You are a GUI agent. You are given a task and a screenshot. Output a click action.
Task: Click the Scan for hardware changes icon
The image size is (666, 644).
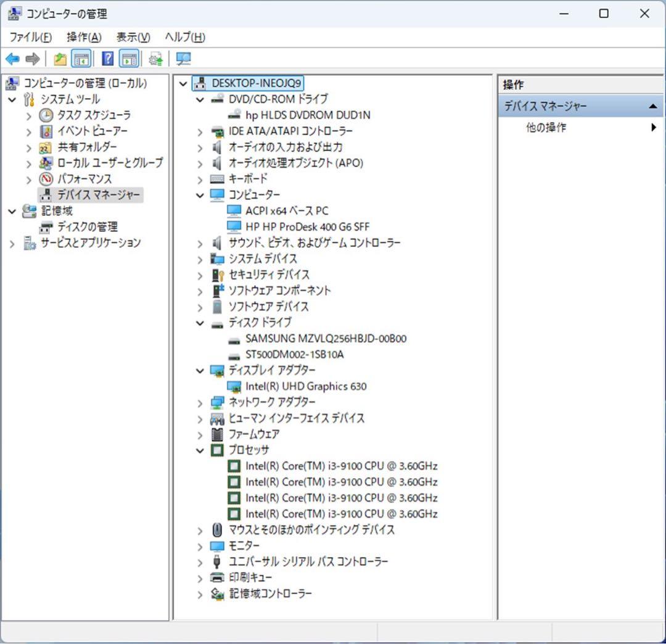(x=183, y=58)
